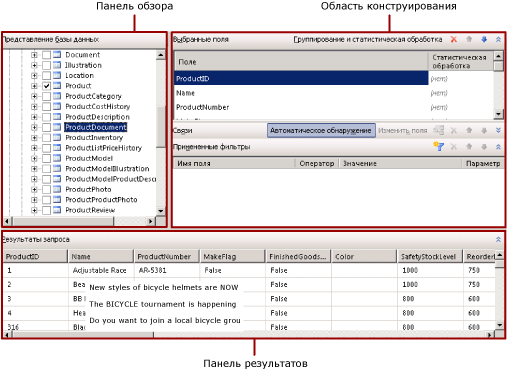507x370 pixels.
Task: Click SafetyStockLevel column header
Action: pyautogui.click(x=430, y=256)
